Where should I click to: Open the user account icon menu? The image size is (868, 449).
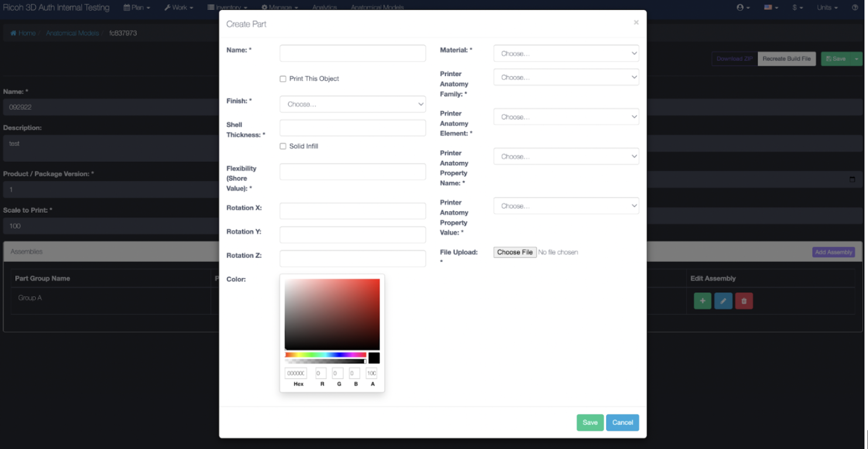(x=743, y=8)
